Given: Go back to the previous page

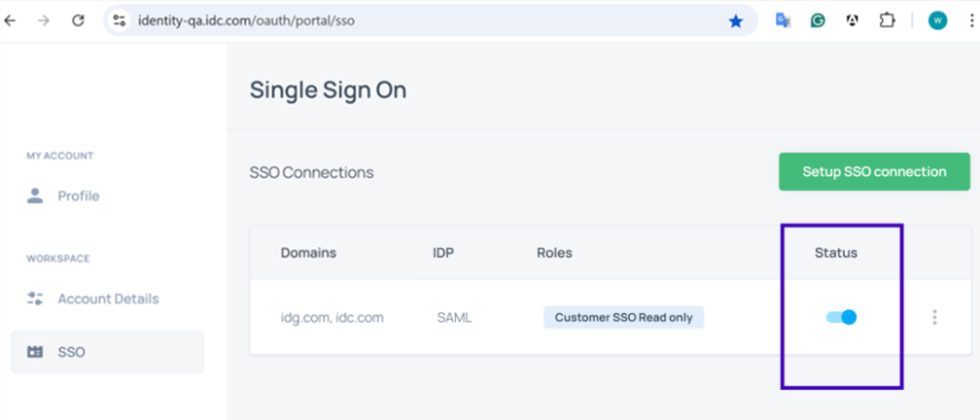Looking at the screenshot, I should click(x=11, y=20).
